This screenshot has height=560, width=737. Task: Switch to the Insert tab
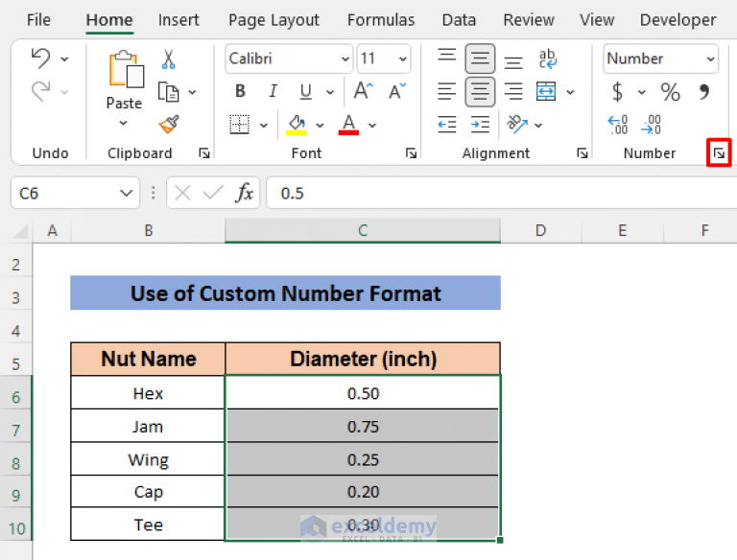[178, 20]
